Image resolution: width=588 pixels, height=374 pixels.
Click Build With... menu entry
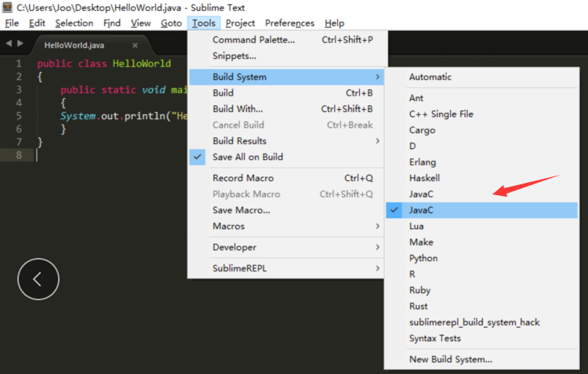(x=286, y=109)
